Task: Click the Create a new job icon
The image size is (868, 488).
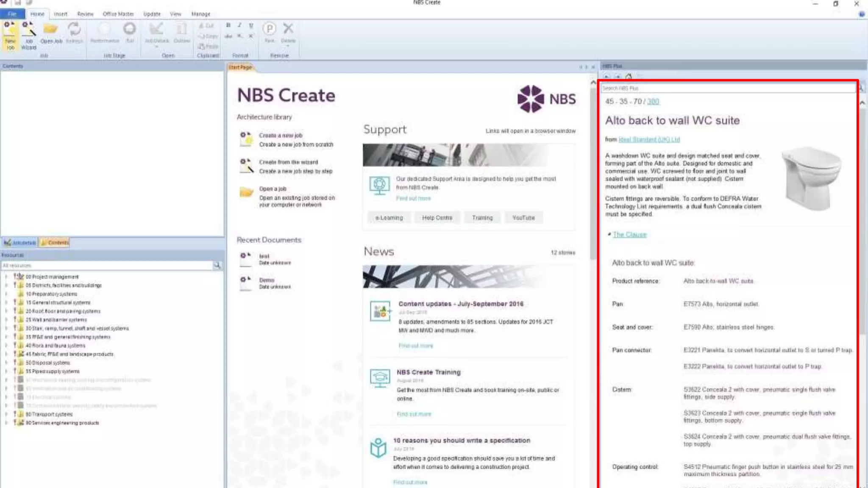Action: coord(246,139)
